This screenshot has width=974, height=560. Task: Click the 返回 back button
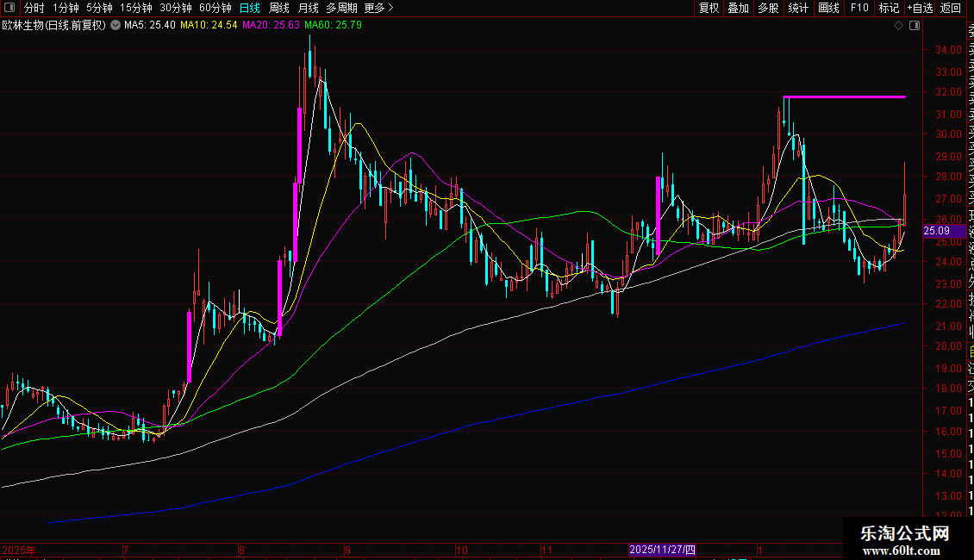[951, 8]
